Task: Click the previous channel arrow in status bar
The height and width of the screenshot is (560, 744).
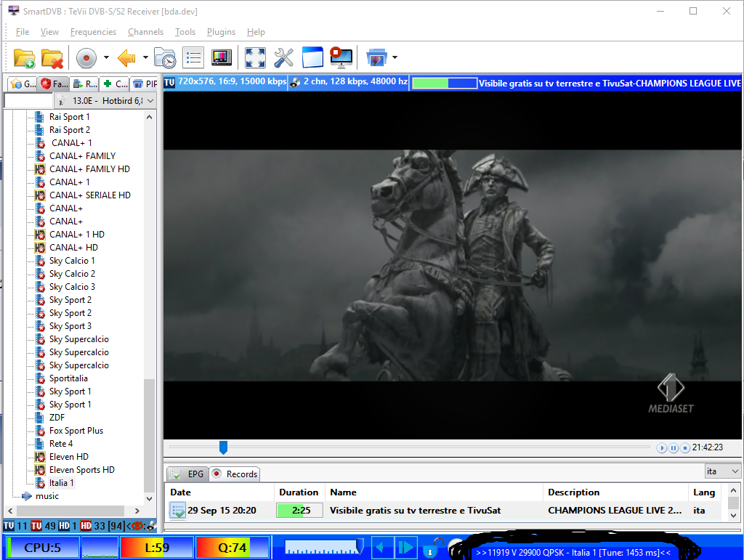Action: coord(382,548)
